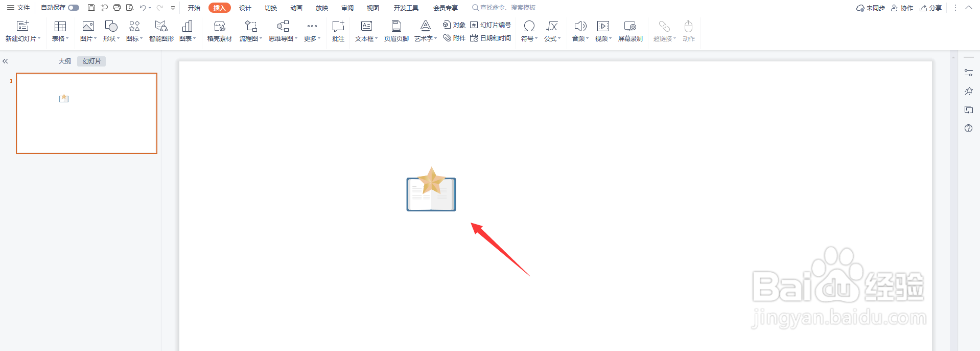This screenshot has width=980, height=351.
Task: Open the 文件 menu
Action: [18, 8]
